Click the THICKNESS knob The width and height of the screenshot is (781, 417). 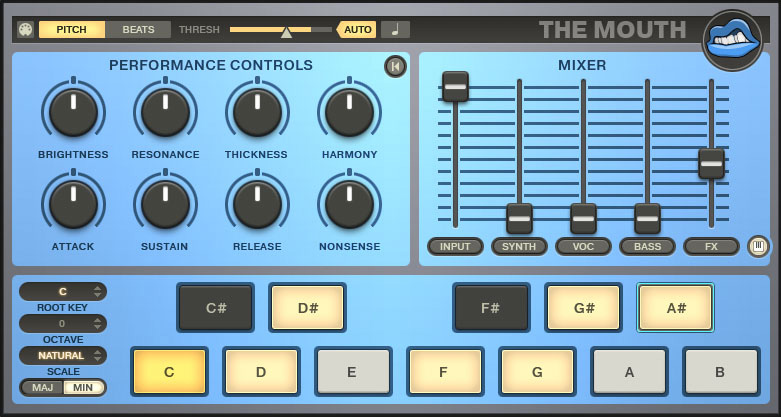[258, 113]
